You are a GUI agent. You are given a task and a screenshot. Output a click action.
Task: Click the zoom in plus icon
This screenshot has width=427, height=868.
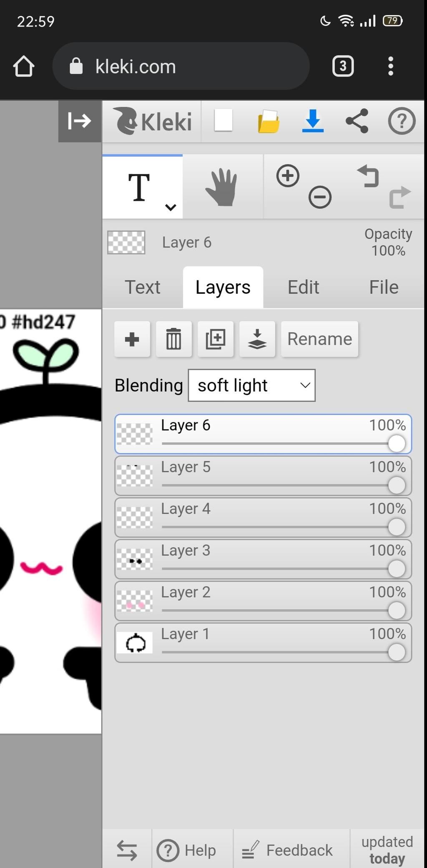point(288,176)
